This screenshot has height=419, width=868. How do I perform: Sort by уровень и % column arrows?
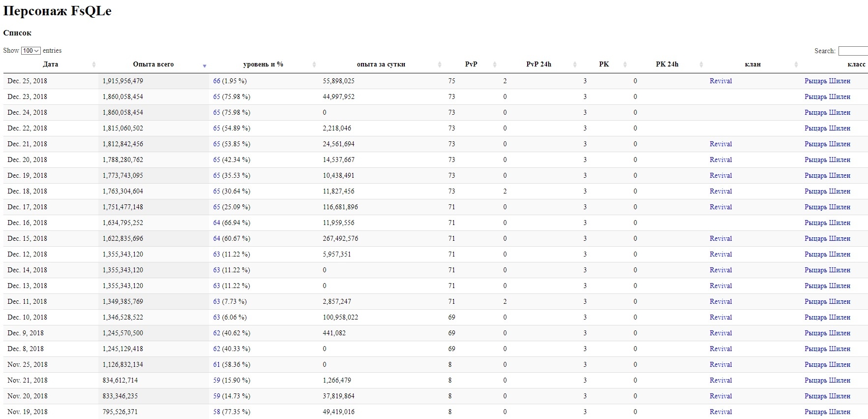tap(314, 64)
